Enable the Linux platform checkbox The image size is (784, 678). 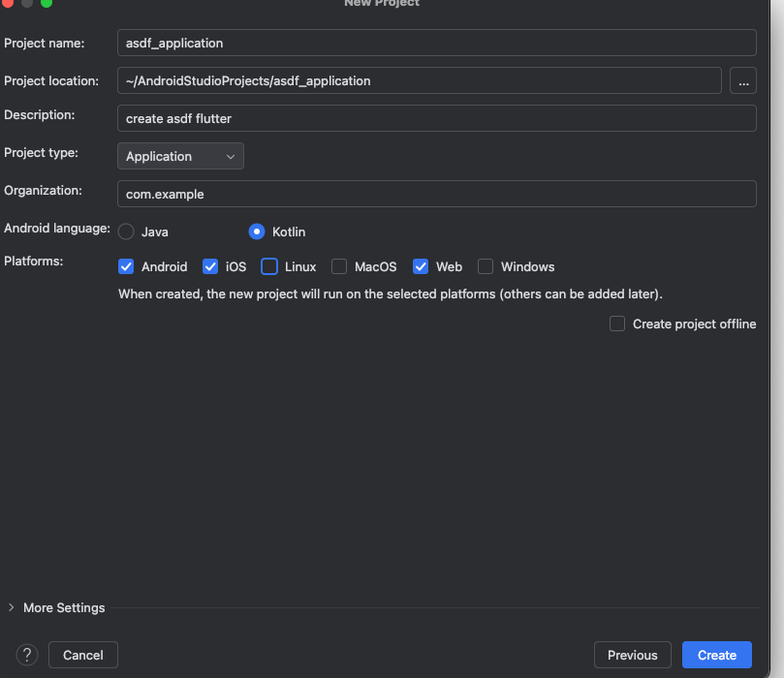click(269, 266)
